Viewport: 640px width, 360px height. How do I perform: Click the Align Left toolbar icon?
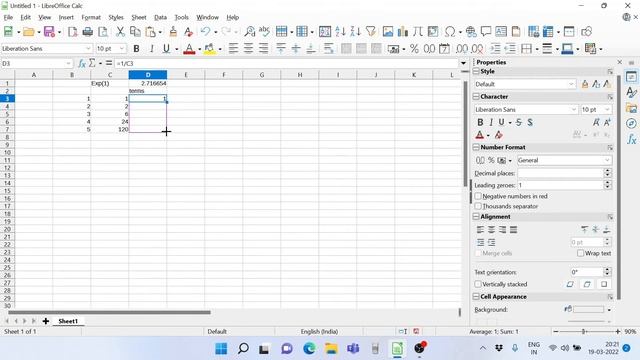pyautogui.click(x=233, y=49)
